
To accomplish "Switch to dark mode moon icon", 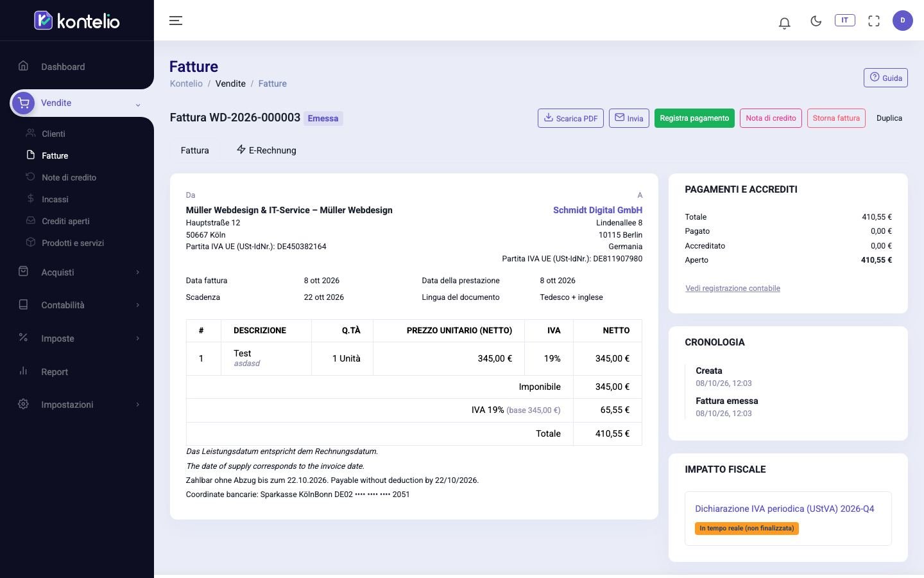I will [816, 21].
